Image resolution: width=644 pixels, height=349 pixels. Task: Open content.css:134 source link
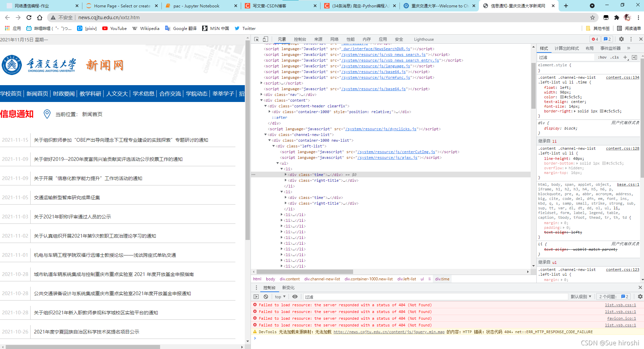(x=622, y=77)
